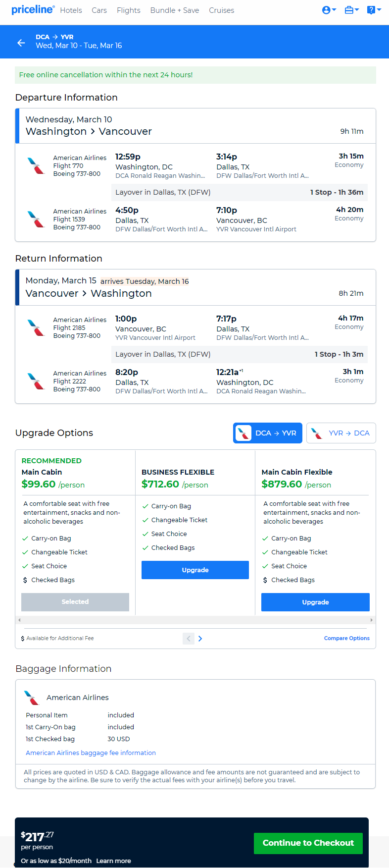Click American Airlines logo for Flight 2222

tap(36, 381)
